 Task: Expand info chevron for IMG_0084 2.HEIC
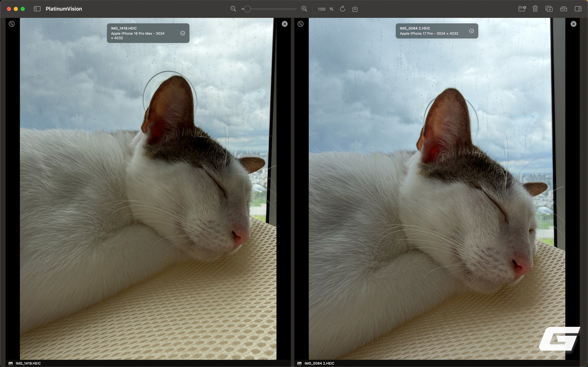pyautogui.click(x=471, y=31)
